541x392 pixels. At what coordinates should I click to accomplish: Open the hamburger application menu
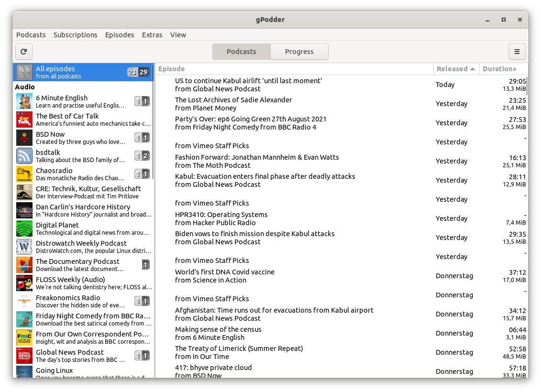517,52
